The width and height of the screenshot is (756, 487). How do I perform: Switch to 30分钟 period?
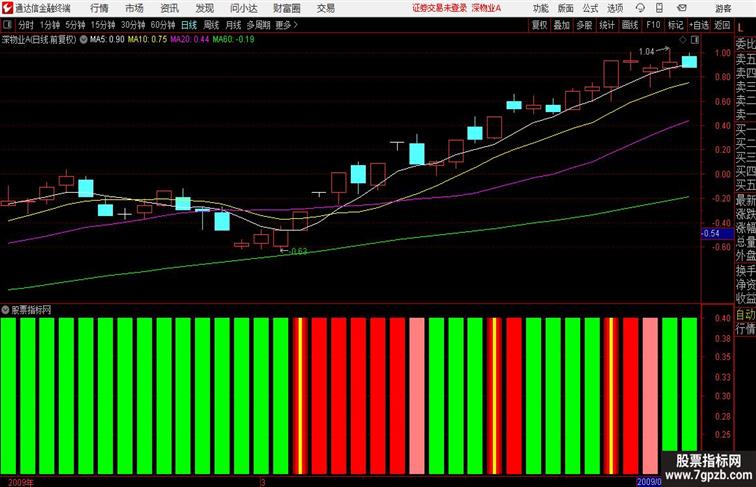coord(133,25)
